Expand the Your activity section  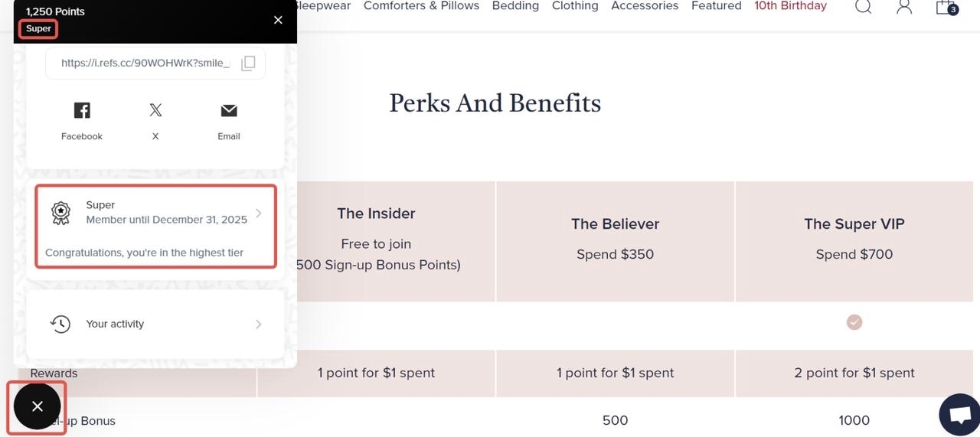tap(258, 324)
